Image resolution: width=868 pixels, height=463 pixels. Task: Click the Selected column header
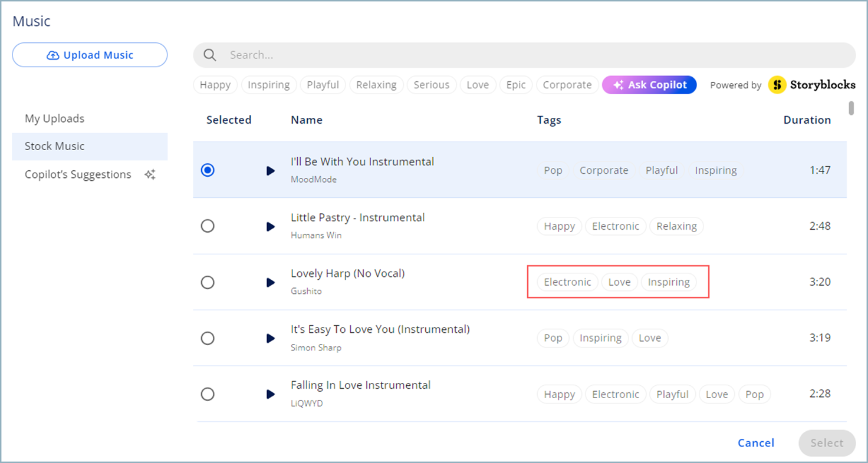pos(229,120)
